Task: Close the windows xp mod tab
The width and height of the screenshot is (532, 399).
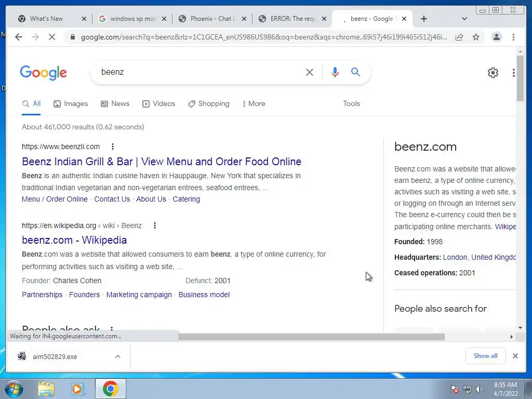Action: point(164,19)
